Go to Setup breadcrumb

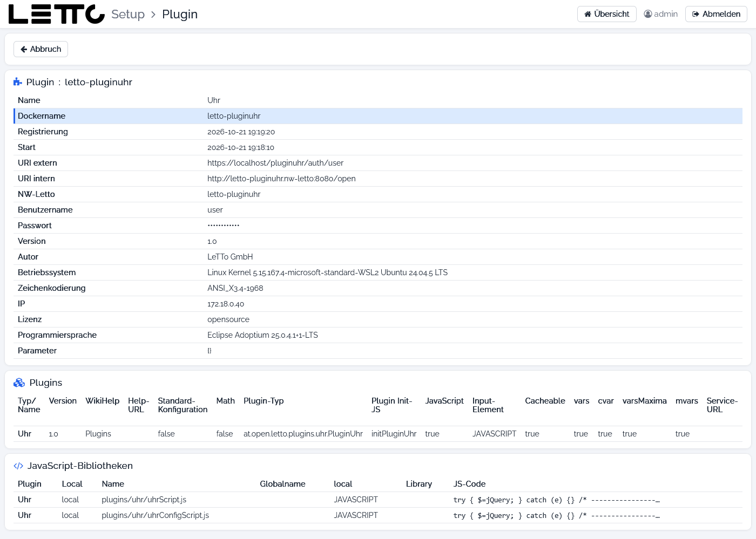[x=128, y=14]
